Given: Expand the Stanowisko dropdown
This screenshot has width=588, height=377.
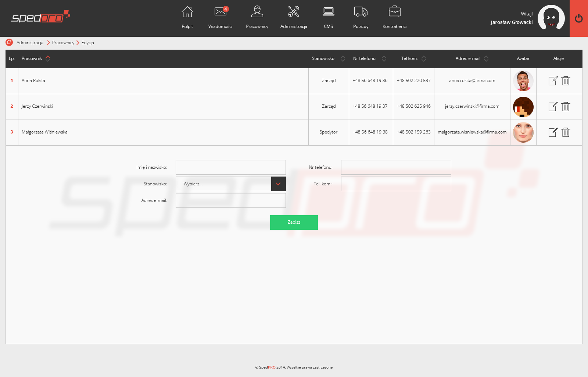Looking at the screenshot, I should coord(278,184).
